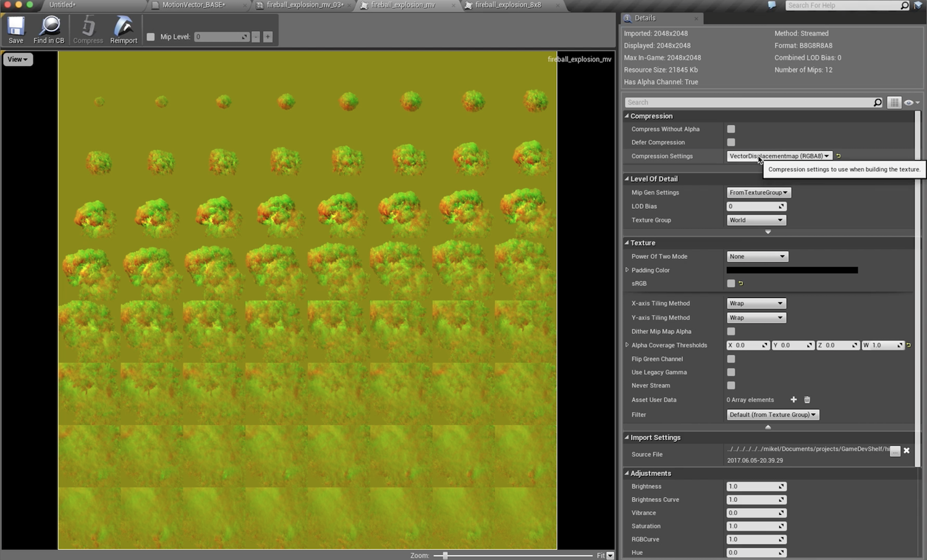The height and width of the screenshot is (560, 927).
Task: Toggle Flip Green Channel on
Action: 731,358
